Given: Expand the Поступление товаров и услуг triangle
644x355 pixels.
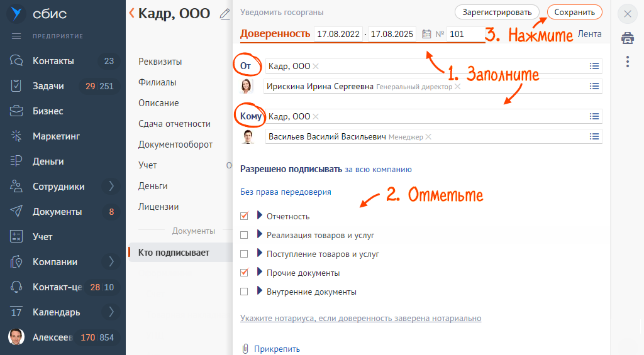Looking at the screenshot, I should pyautogui.click(x=259, y=253).
